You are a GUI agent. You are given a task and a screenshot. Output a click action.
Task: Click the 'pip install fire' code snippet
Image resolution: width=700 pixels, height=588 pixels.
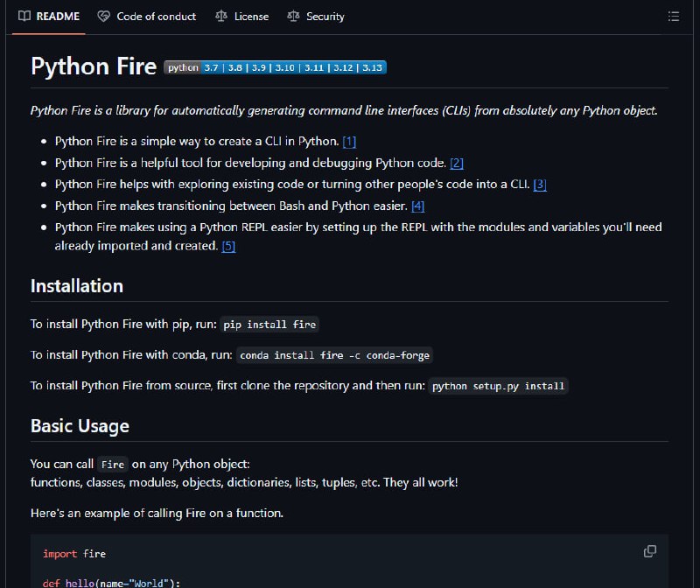pos(269,325)
